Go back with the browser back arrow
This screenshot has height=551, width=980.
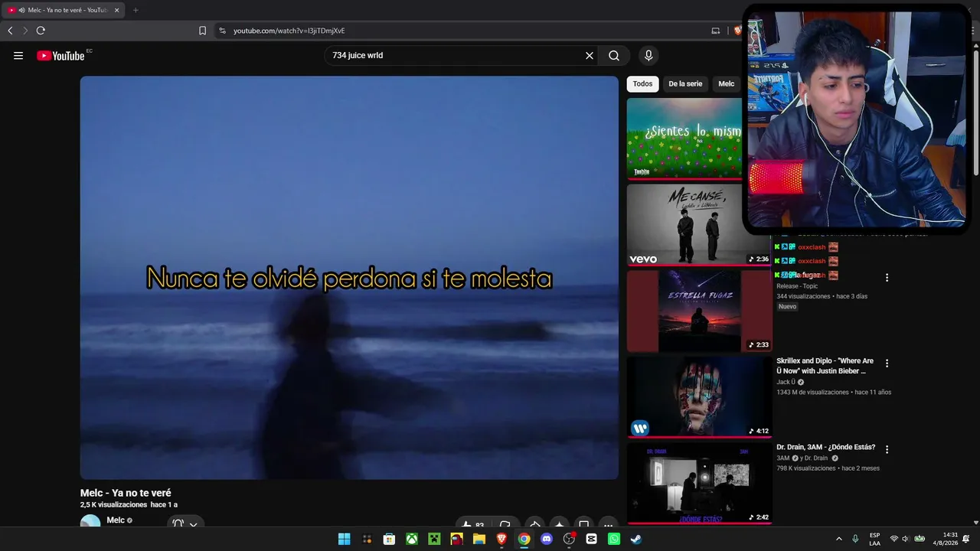(10, 31)
